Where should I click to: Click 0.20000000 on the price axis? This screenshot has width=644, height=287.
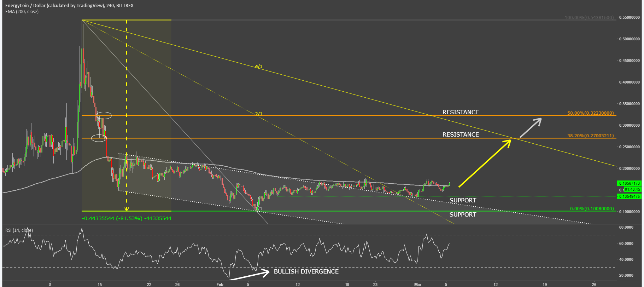tap(629, 168)
